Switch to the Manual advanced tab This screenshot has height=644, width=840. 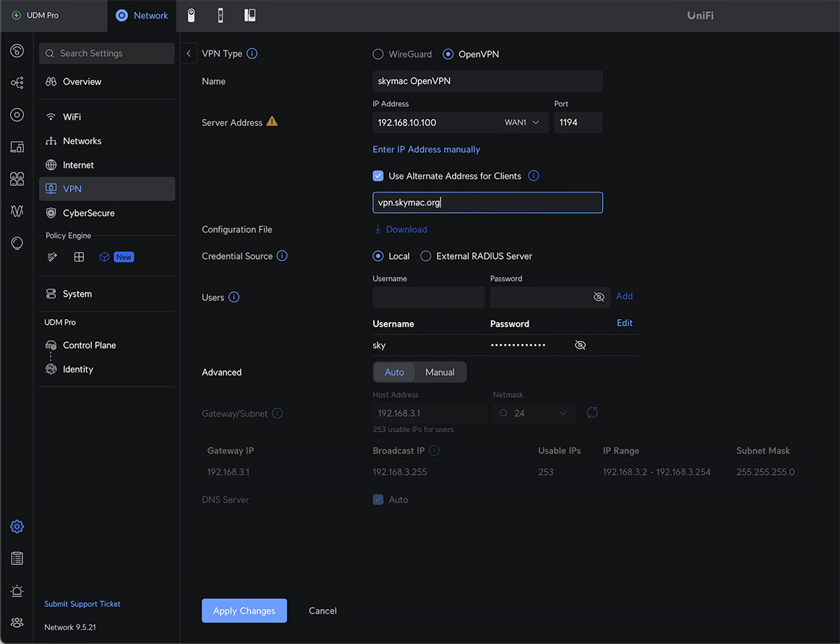(x=440, y=372)
